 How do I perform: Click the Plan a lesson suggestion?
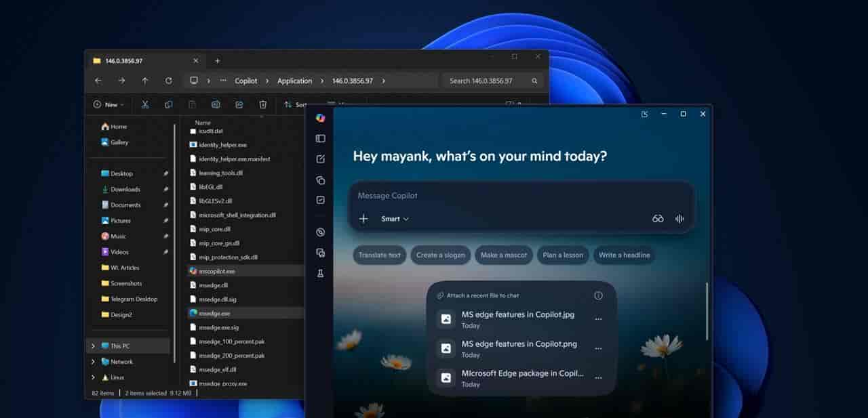(x=563, y=255)
